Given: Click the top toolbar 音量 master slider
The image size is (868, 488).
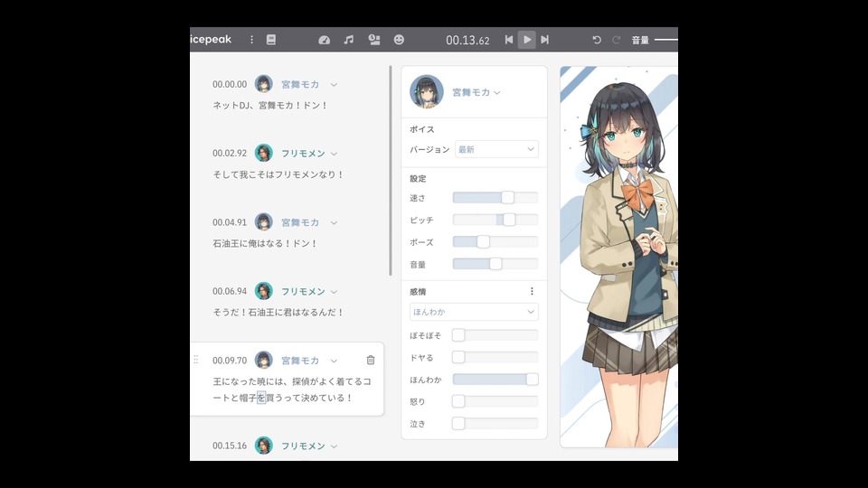Looking at the screenshot, I should [666, 40].
